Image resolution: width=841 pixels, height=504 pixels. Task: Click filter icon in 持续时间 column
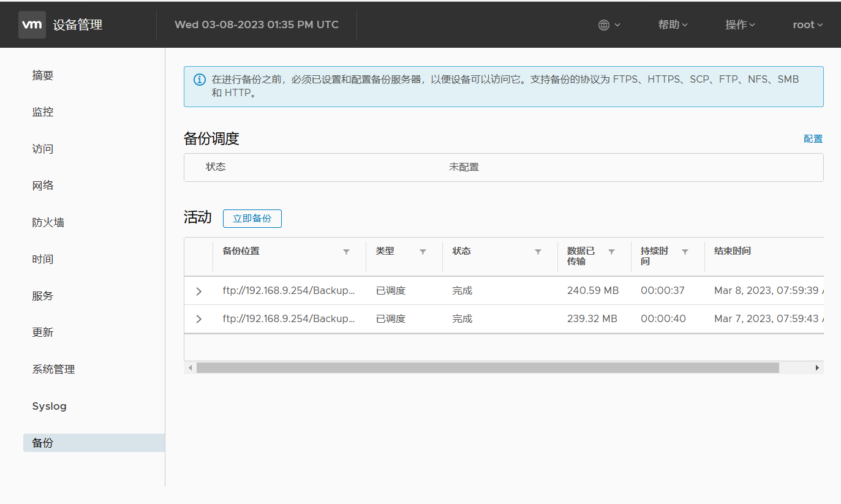coord(685,252)
